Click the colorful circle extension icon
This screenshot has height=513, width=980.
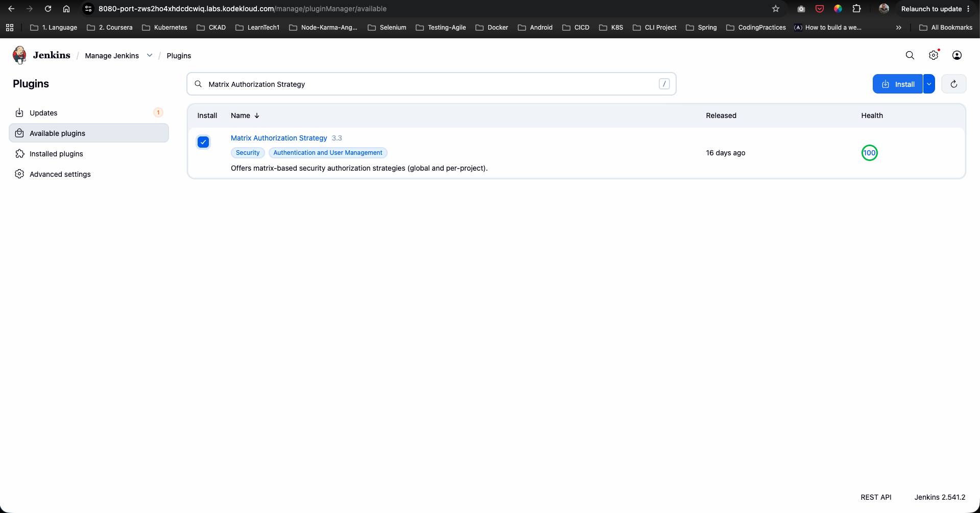click(x=838, y=9)
